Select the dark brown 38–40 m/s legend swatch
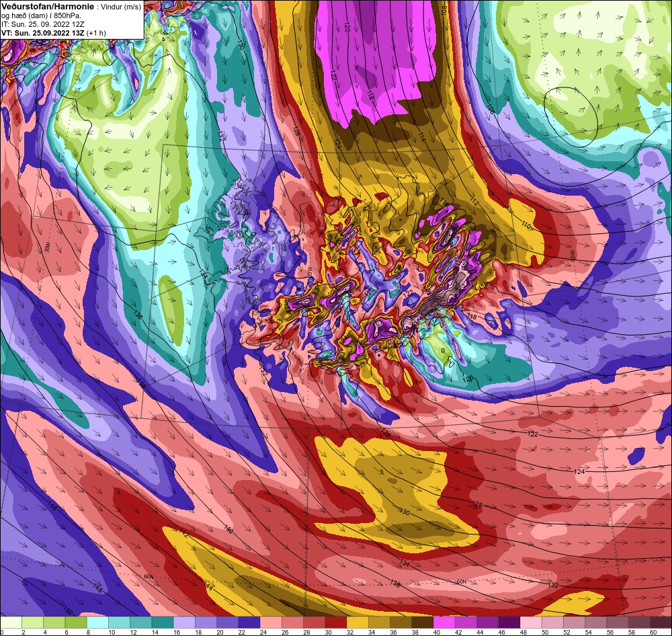Image resolution: width=672 pixels, height=636 pixels. click(423, 623)
